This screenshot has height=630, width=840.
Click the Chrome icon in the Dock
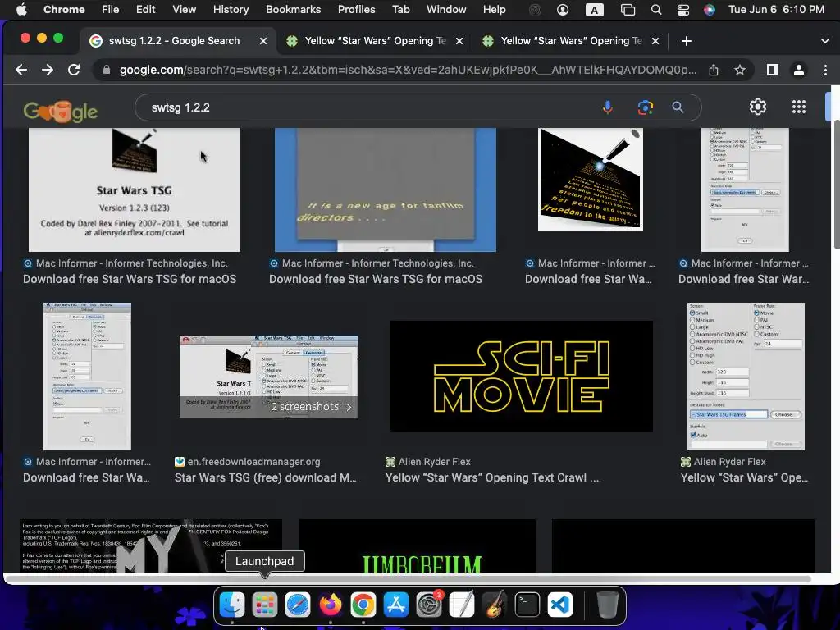pyautogui.click(x=363, y=605)
